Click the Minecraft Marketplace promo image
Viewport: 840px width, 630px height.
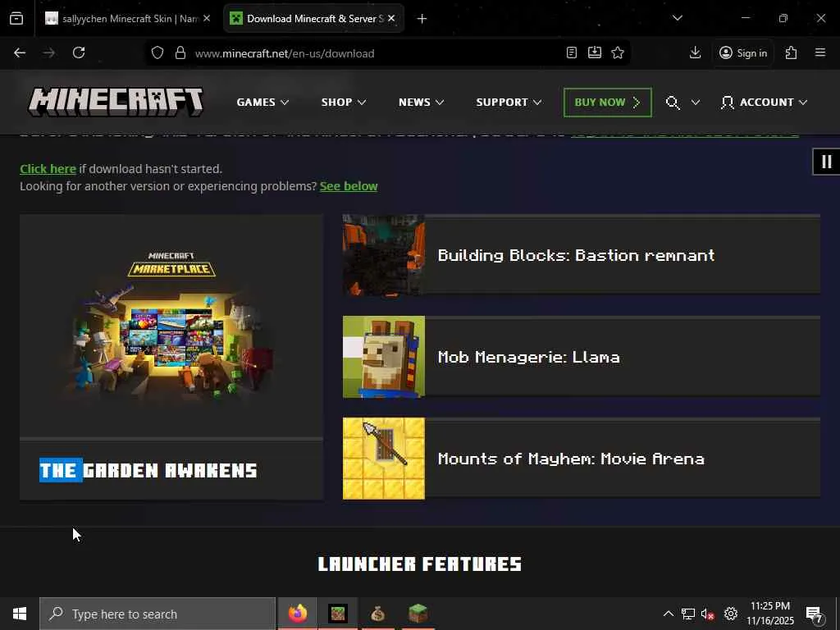[171, 326]
